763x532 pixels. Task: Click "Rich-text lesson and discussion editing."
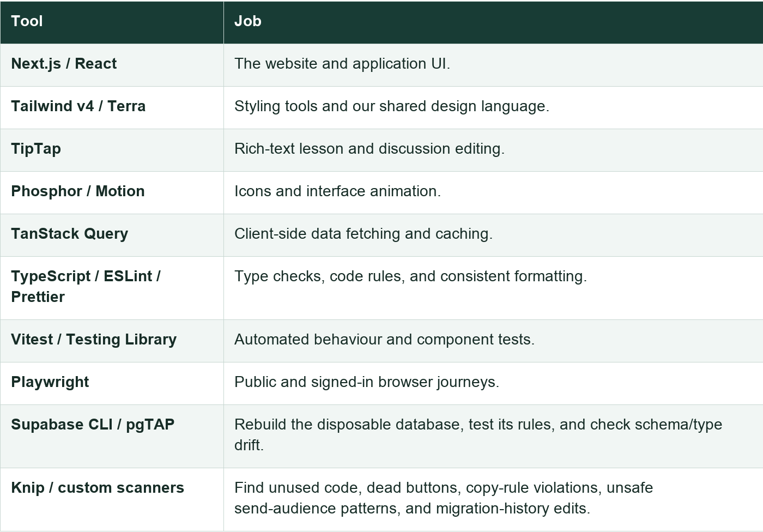(370, 149)
